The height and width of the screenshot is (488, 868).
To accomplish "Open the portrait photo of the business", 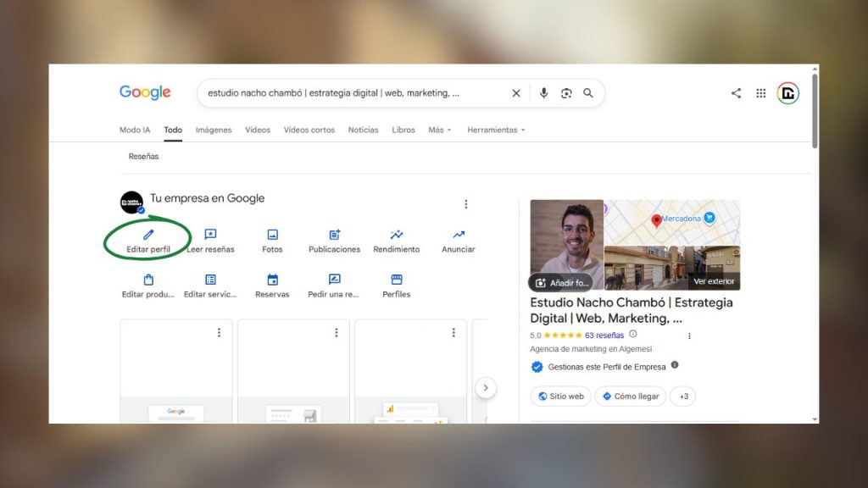I will 566,245.
